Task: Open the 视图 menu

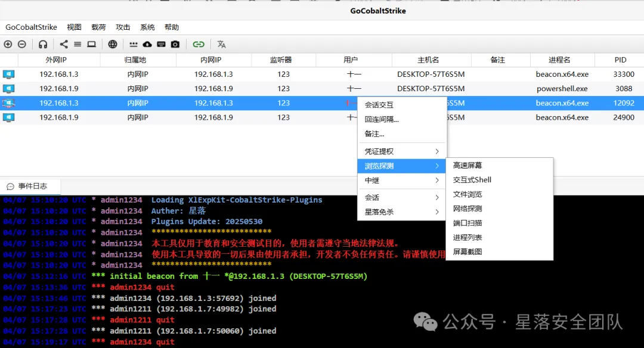Action: pos(74,27)
